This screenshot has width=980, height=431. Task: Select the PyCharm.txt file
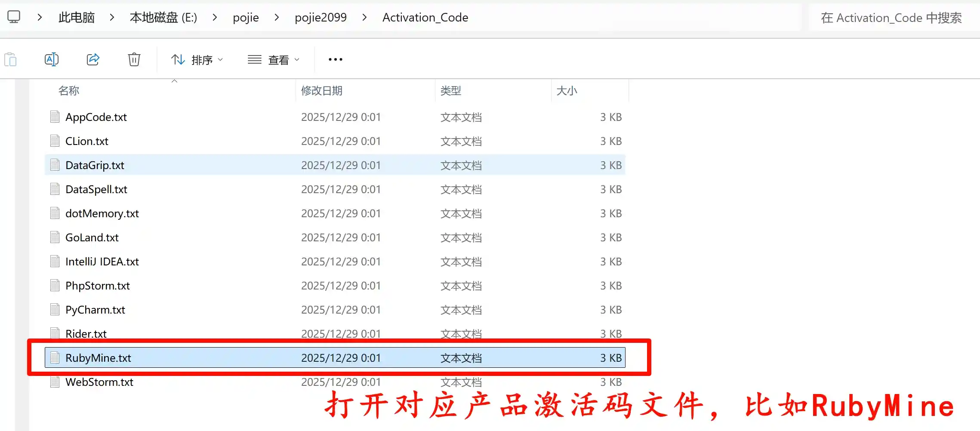click(x=95, y=310)
